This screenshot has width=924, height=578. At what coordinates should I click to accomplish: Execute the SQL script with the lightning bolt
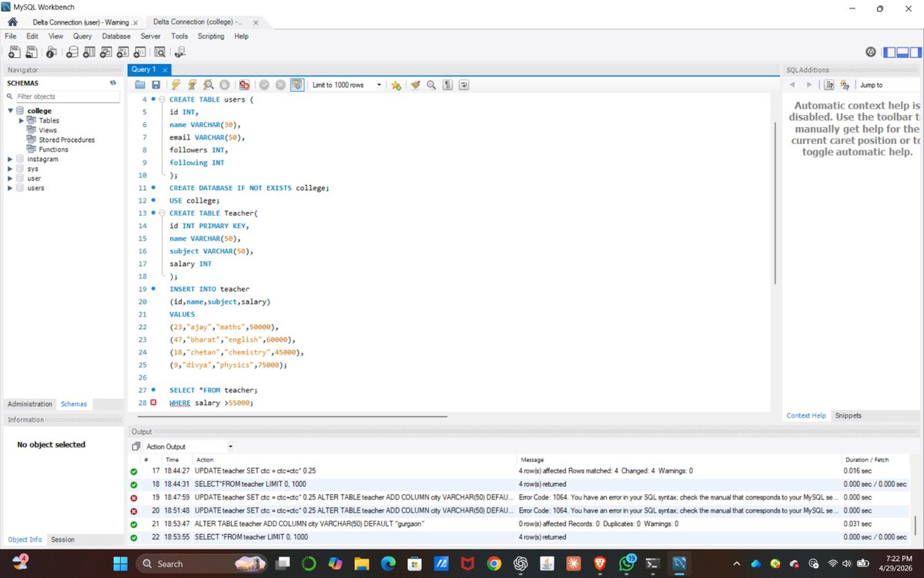[x=174, y=85]
